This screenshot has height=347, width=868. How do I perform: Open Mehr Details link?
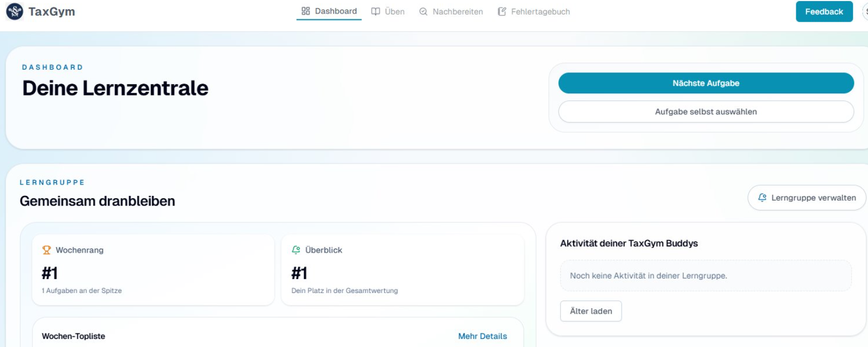tap(483, 336)
